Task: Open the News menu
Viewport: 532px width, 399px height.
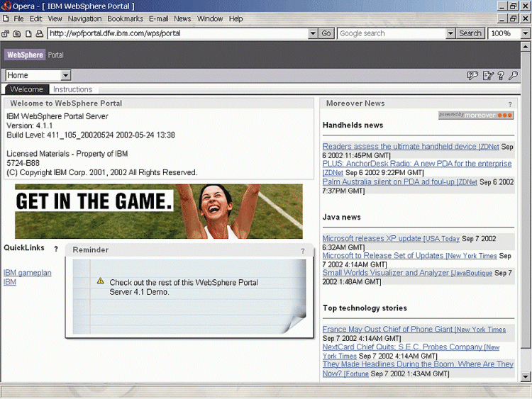Action: click(x=182, y=18)
